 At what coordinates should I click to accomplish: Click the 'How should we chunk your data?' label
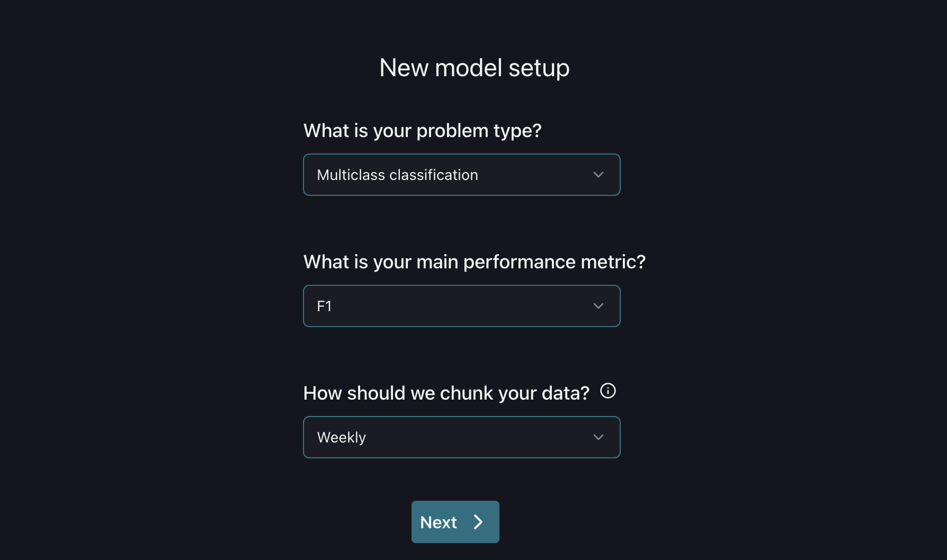[446, 393]
